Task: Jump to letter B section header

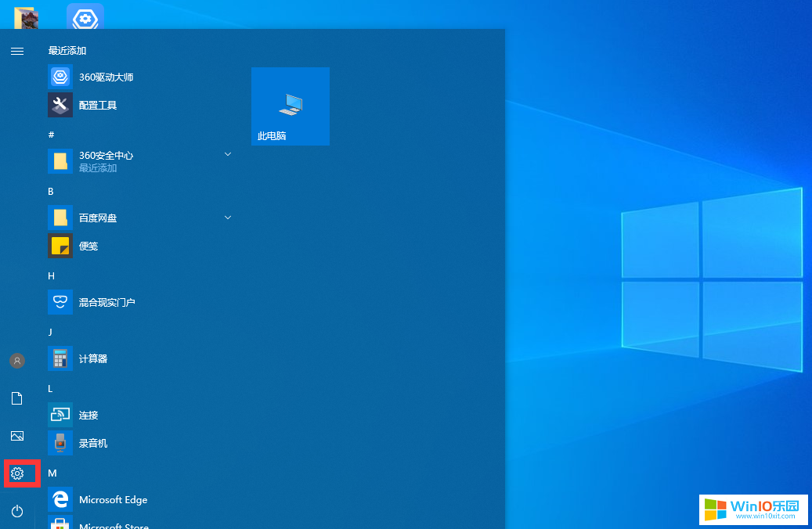Action: tap(51, 192)
